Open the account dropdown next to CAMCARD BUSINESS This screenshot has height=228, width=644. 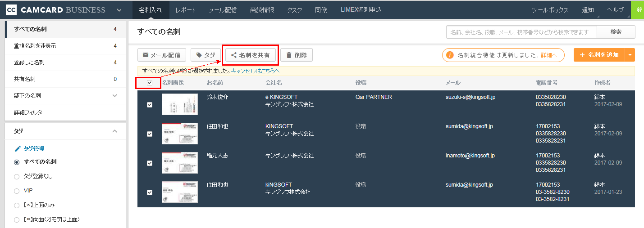coord(119,10)
